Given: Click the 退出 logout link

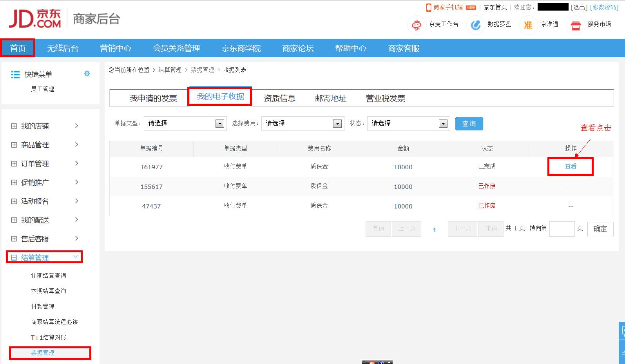Looking at the screenshot, I should [579, 7].
